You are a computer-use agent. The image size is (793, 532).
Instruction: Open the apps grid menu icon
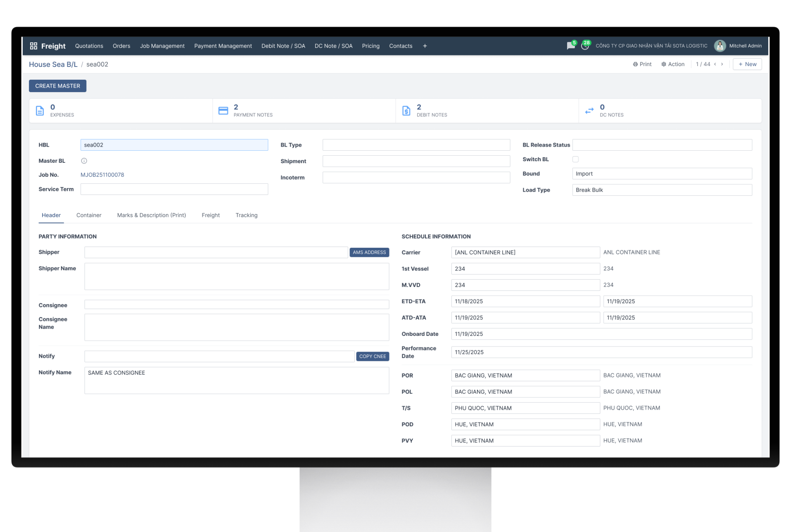pyautogui.click(x=33, y=46)
